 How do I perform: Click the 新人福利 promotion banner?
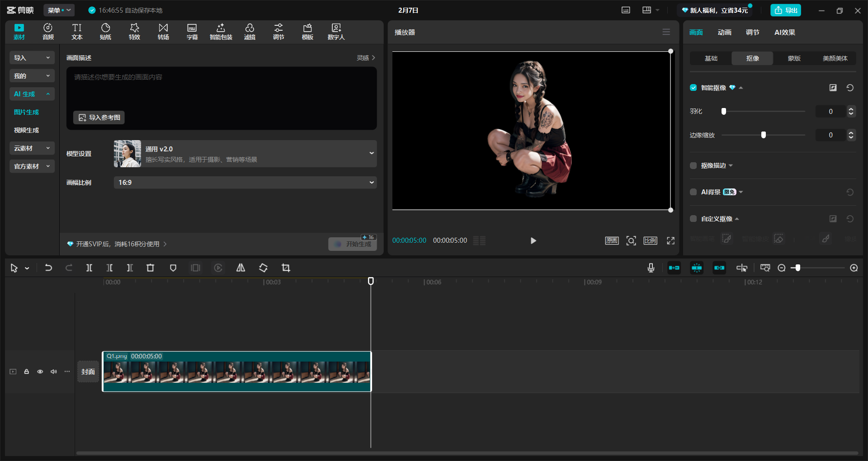tap(715, 10)
